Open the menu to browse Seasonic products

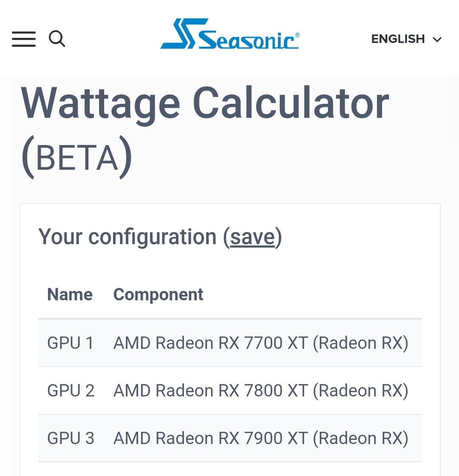(23, 39)
